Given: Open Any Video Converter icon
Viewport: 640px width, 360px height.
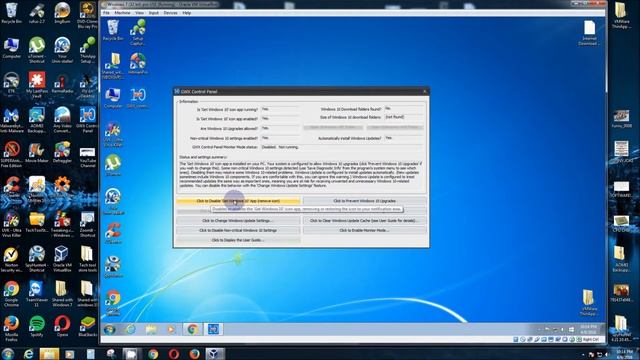Looking at the screenshot, I should pyautogui.click(x=62, y=120).
